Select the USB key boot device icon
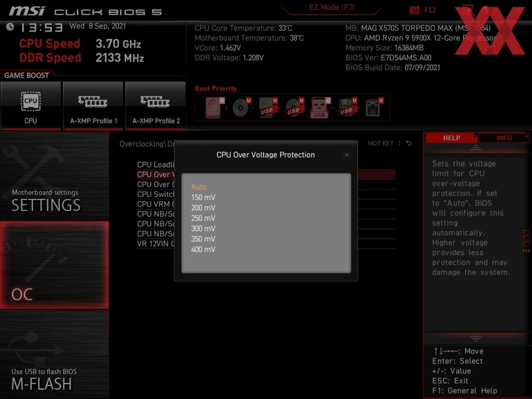This screenshot has height=399, width=532. click(320, 107)
